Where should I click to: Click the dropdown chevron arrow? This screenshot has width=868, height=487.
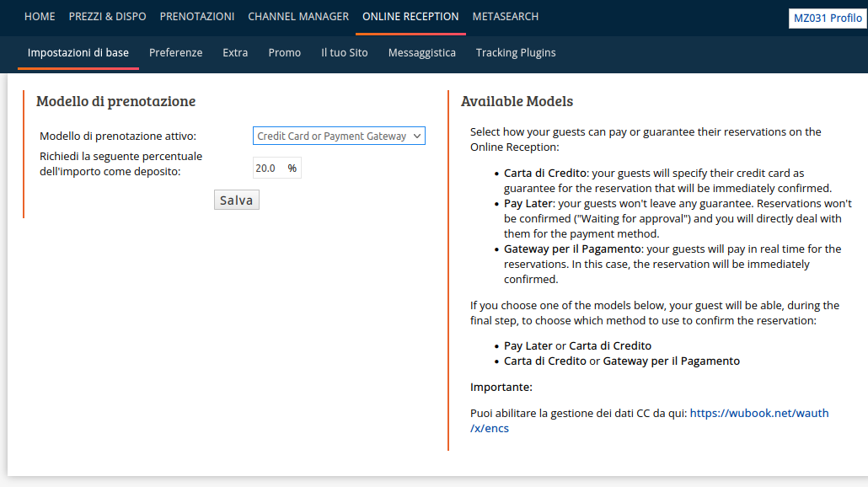click(x=417, y=136)
